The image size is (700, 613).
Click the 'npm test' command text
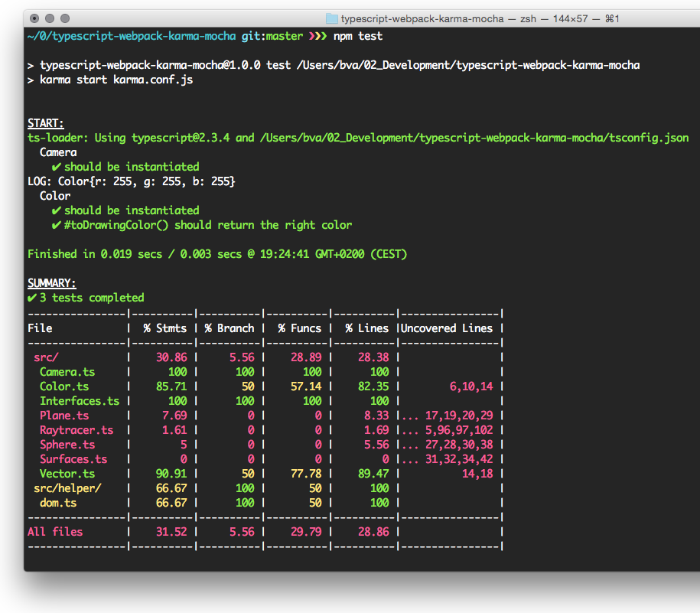click(x=358, y=36)
